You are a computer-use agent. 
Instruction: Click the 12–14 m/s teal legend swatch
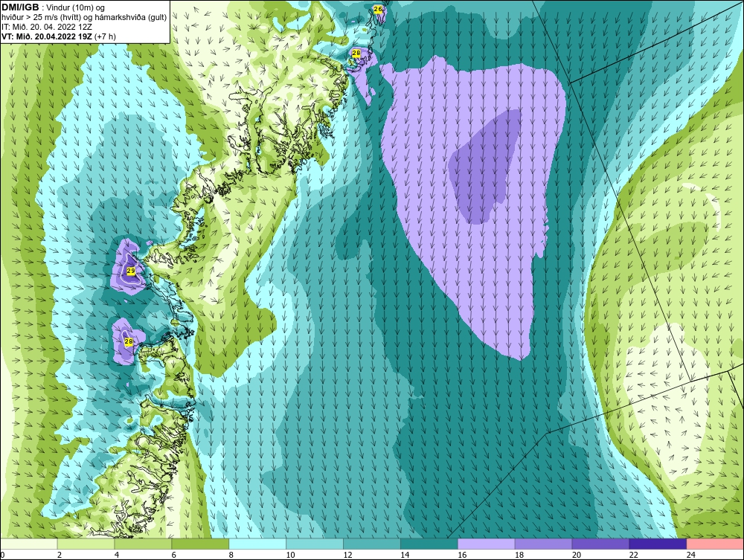click(372, 544)
